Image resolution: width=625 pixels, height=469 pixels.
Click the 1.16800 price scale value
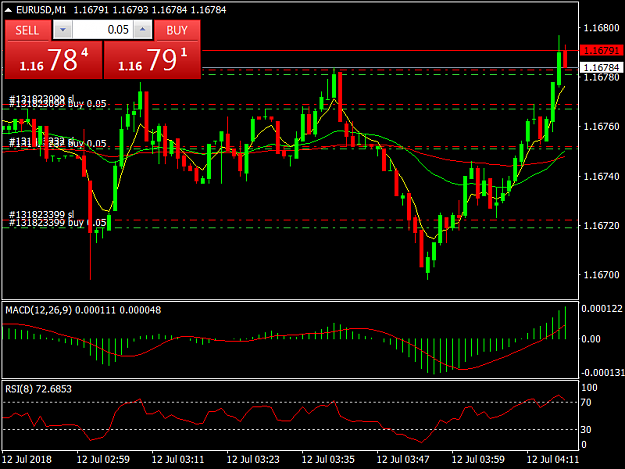point(601,28)
